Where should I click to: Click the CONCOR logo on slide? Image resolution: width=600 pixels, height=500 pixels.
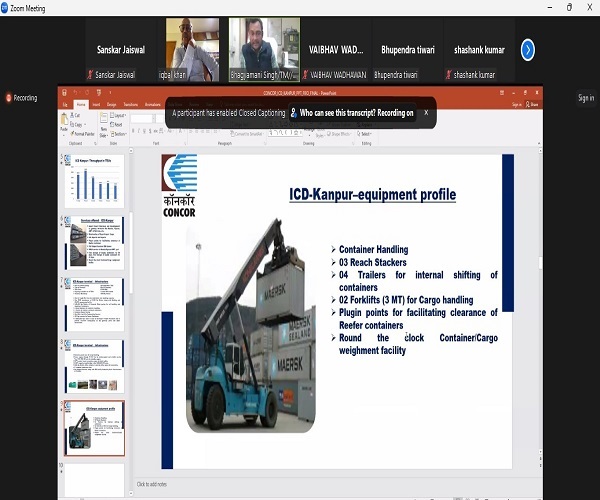[x=179, y=186]
